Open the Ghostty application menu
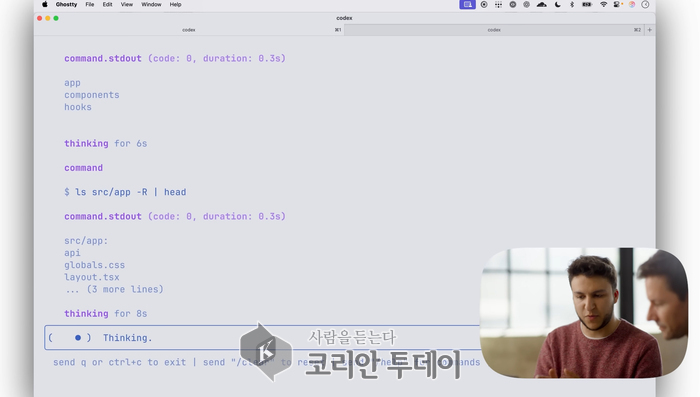 (67, 4)
